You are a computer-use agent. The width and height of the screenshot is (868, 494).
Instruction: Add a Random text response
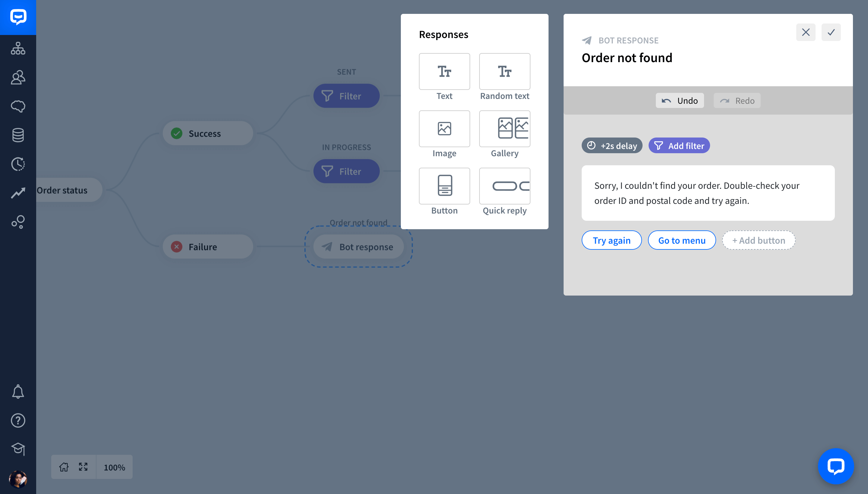click(505, 71)
